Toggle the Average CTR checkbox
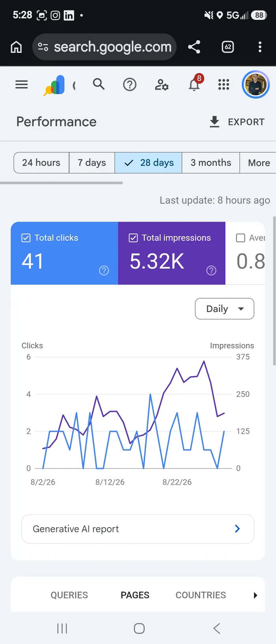This screenshot has width=276, height=644. (241, 238)
